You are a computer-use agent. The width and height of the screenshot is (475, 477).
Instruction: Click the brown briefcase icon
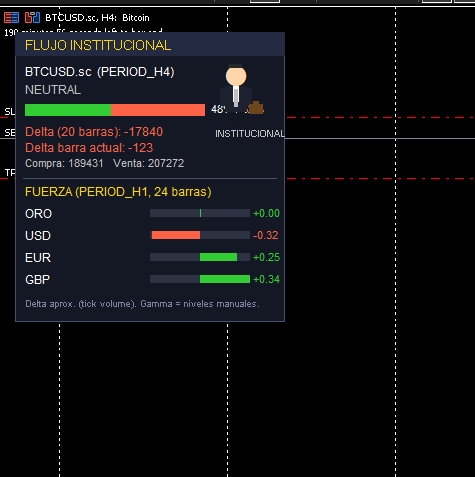(256, 108)
